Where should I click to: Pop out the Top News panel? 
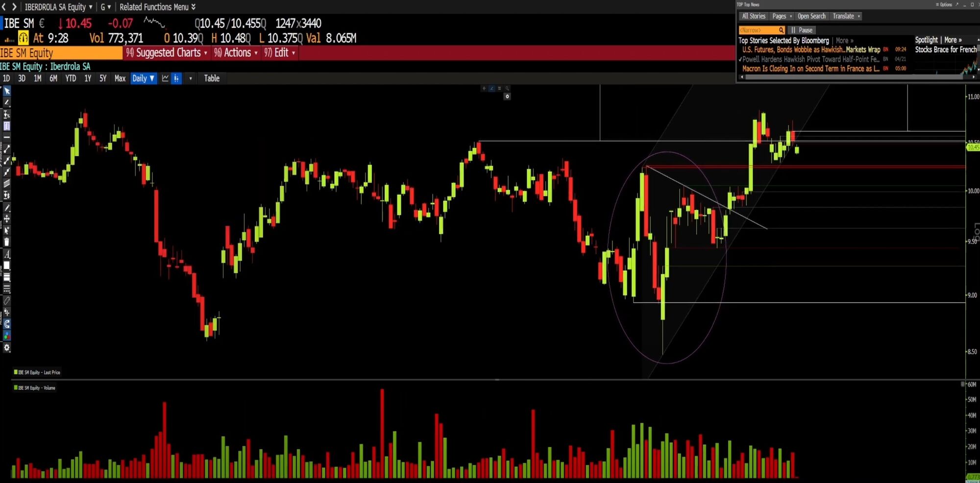tap(957, 4)
